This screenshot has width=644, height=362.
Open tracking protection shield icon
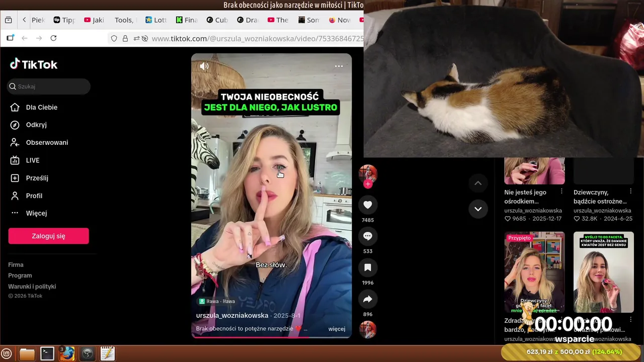point(114,38)
